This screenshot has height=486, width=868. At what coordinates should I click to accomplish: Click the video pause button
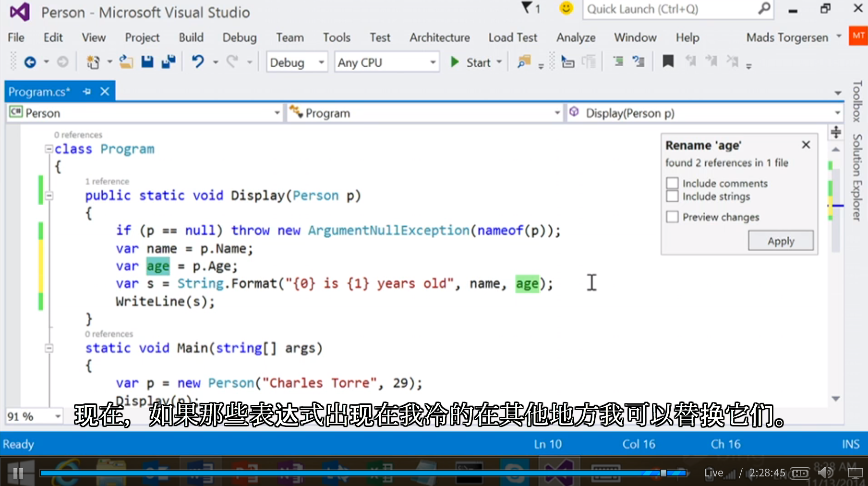click(18, 473)
